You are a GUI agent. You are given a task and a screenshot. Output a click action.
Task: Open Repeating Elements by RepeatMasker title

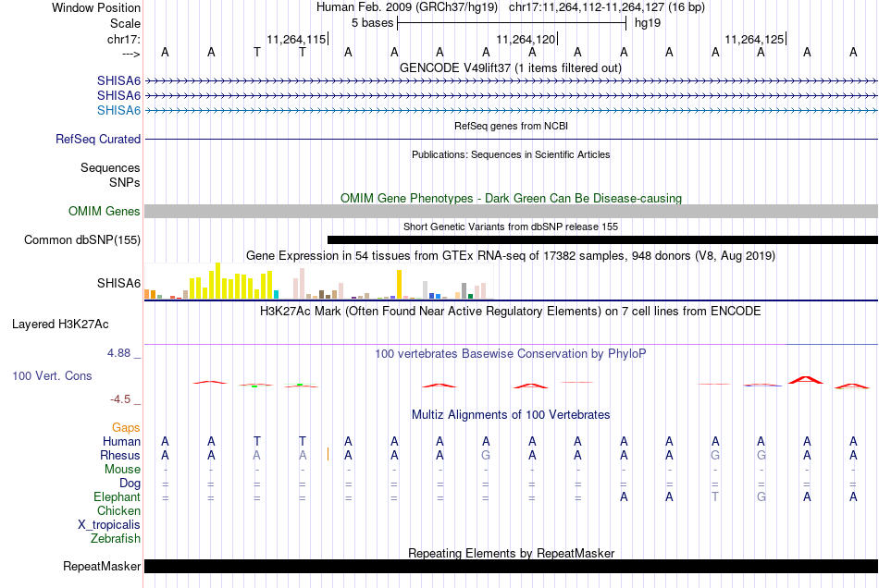511,553
